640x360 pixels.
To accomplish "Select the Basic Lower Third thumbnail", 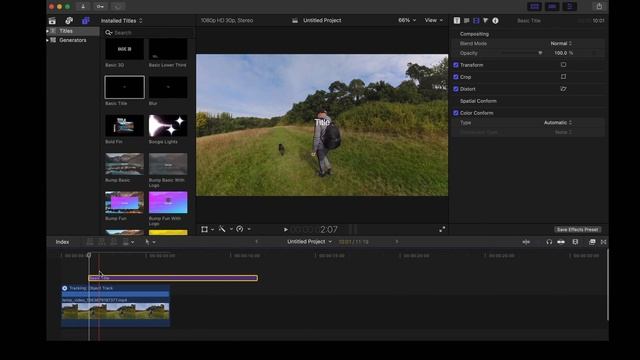I will point(168,49).
